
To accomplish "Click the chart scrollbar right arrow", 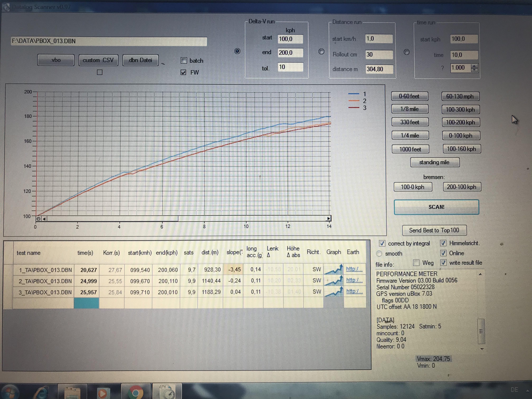I will point(329,219).
